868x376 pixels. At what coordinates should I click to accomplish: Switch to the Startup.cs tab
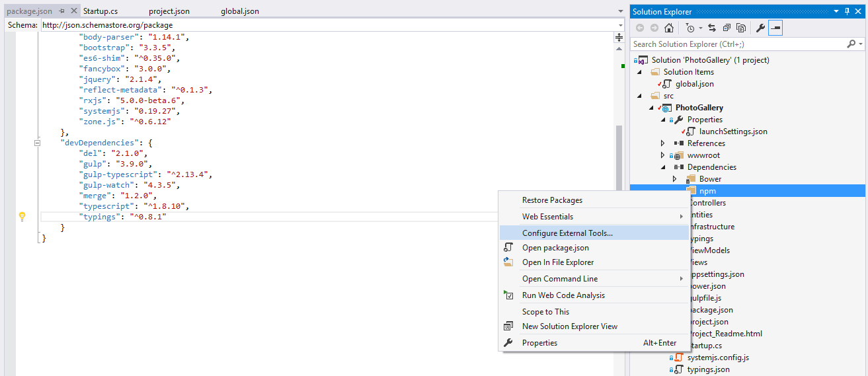[x=100, y=11]
